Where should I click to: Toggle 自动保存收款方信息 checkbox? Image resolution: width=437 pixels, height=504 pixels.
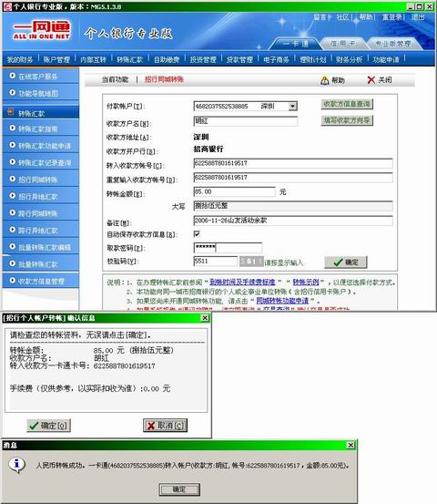click(197, 233)
